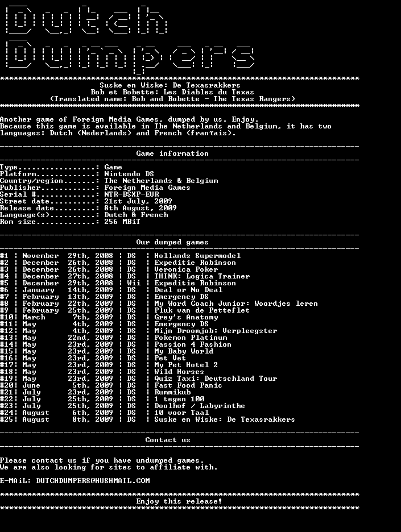
Task: Click the Platform value "Nintendo DS"
Action: (129, 174)
